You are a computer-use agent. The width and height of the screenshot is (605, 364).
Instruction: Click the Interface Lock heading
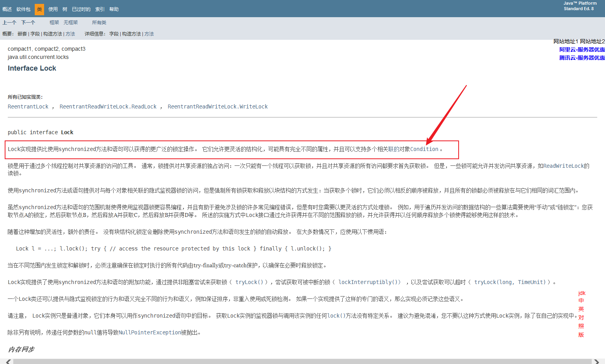[32, 68]
